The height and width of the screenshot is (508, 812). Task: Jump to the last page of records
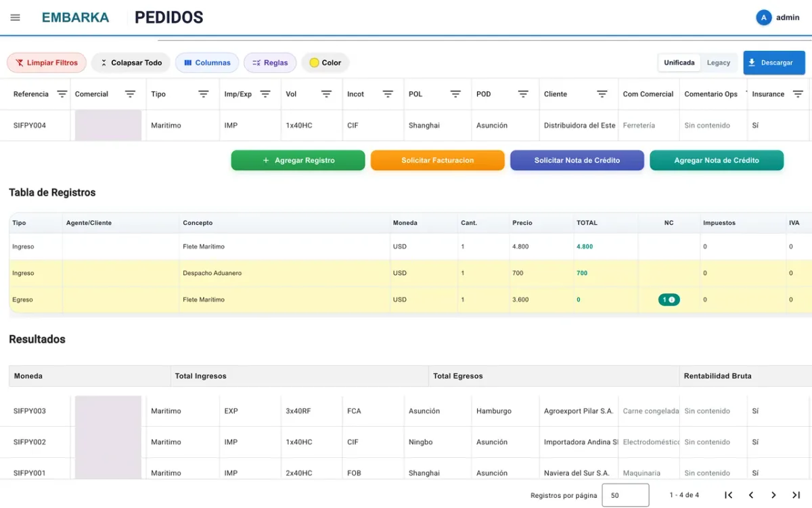pos(796,495)
